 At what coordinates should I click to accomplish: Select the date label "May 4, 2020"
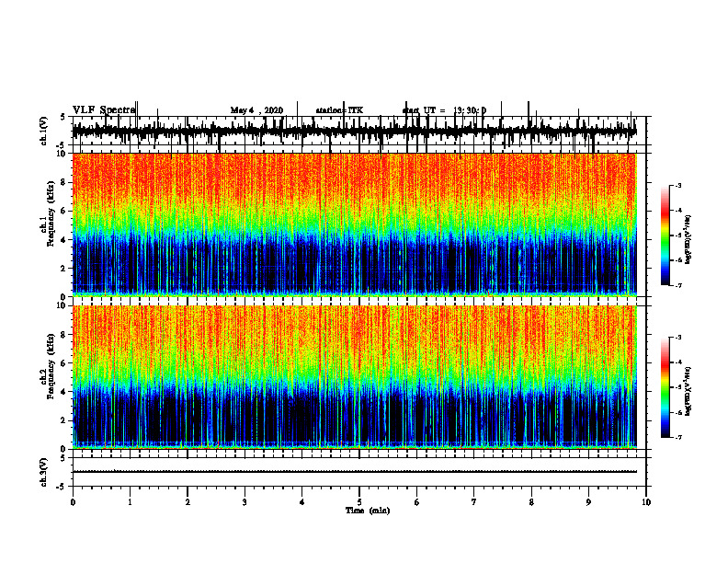tap(256, 110)
